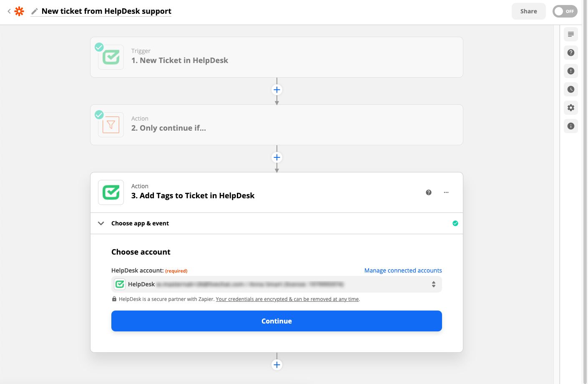Open step 1 New Ticket in HelpDesk
Viewport: 588px width, 384px height.
tap(276, 57)
